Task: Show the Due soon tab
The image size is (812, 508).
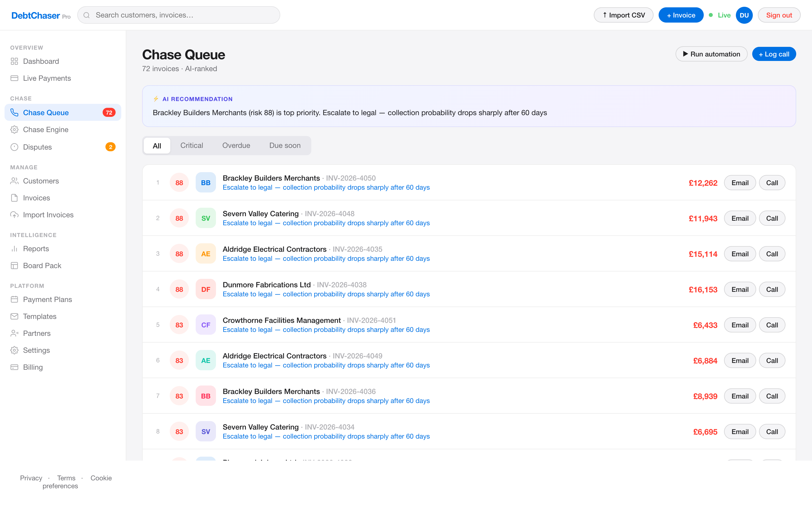Action: tap(285, 145)
